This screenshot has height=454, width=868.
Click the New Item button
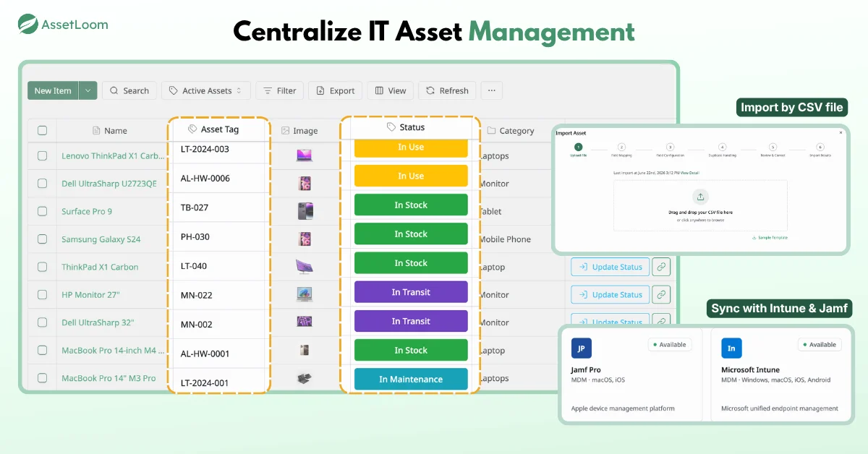(x=53, y=90)
